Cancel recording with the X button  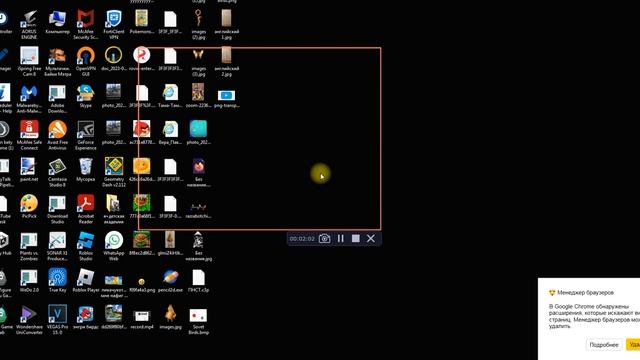click(371, 238)
